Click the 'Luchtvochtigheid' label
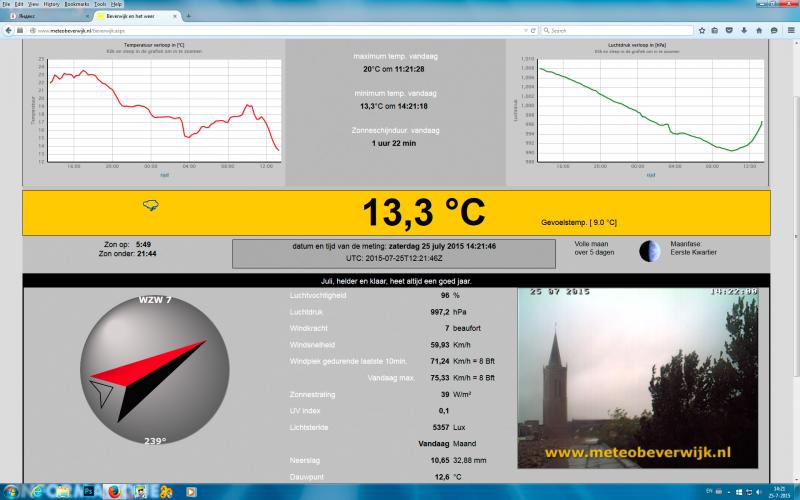This screenshot has height=500, width=800. pyautogui.click(x=318, y=295)
